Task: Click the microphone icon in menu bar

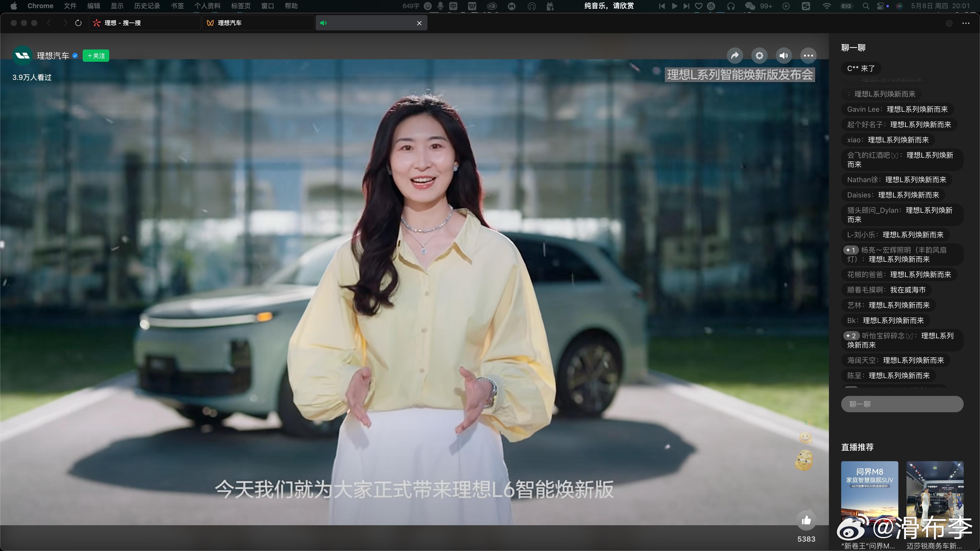Action: [x=440, y=6]
